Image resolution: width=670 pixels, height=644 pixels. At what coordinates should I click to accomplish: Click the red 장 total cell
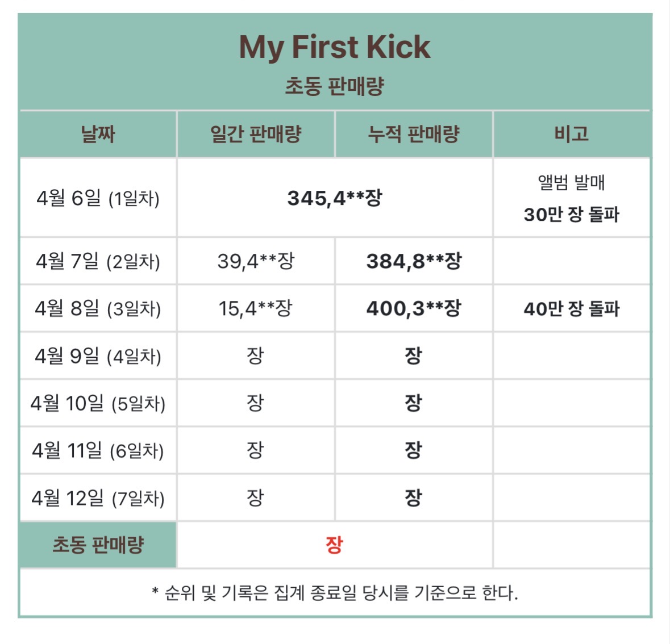tap(335, 545)
